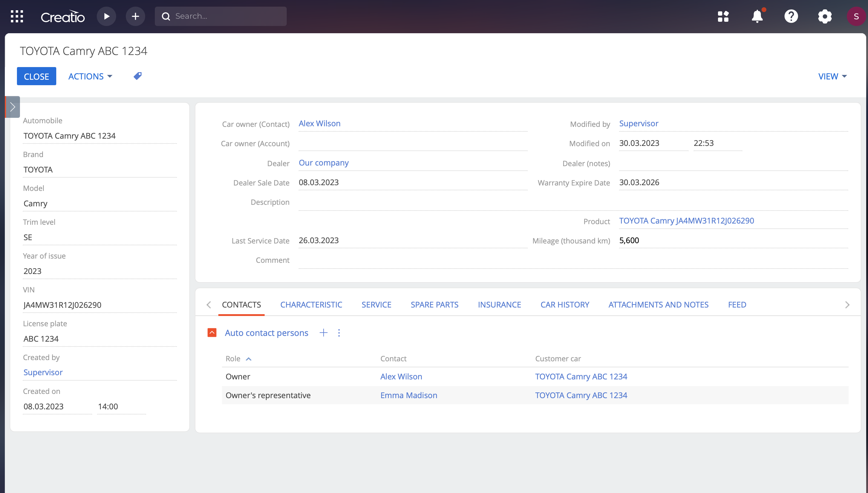Switch to the Car History tab
This screenshot has width=868, height=493.
point(564,304)
